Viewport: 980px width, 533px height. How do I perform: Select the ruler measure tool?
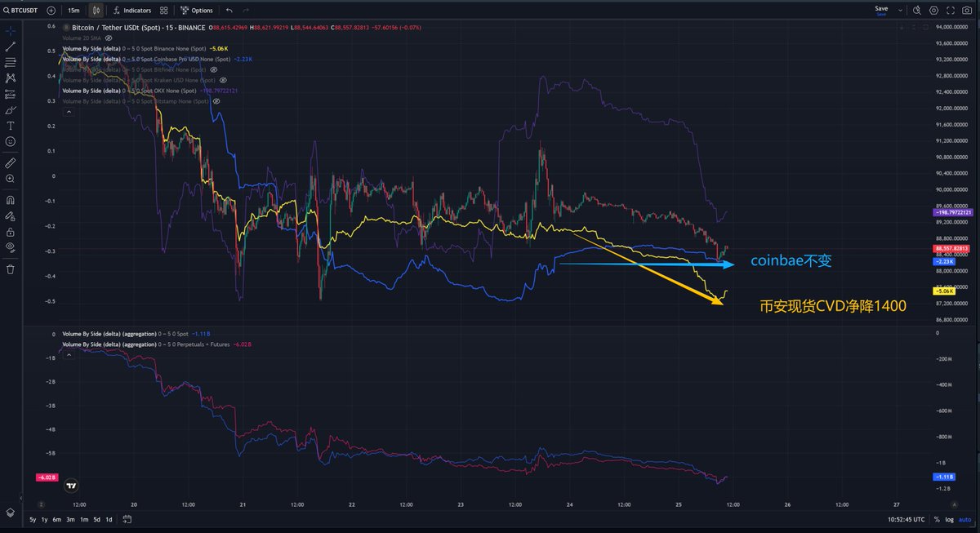11,162
